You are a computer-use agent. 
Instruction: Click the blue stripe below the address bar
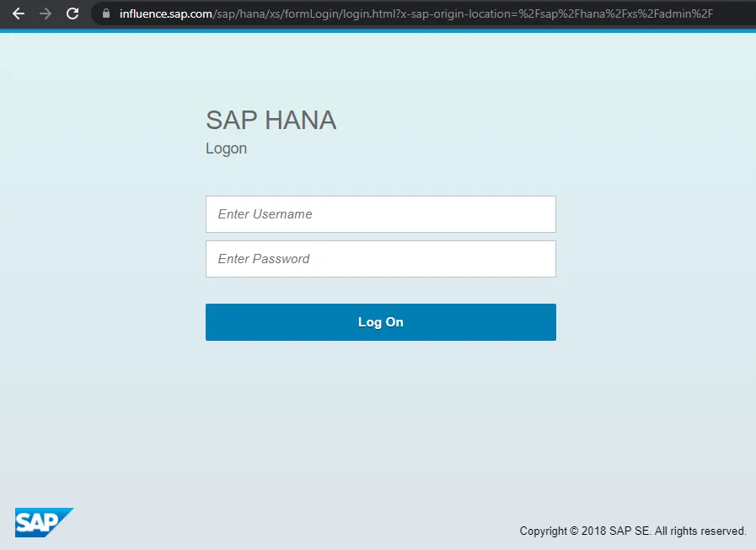pyautogui.click(x=378, y=30)
